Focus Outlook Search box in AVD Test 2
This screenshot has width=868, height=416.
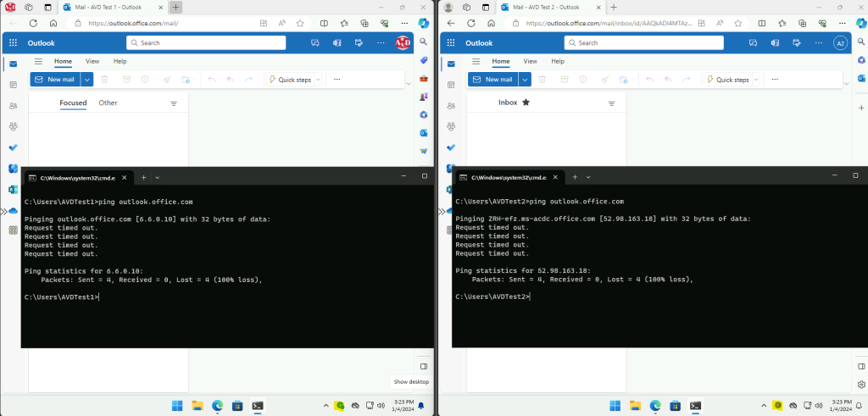644,42
